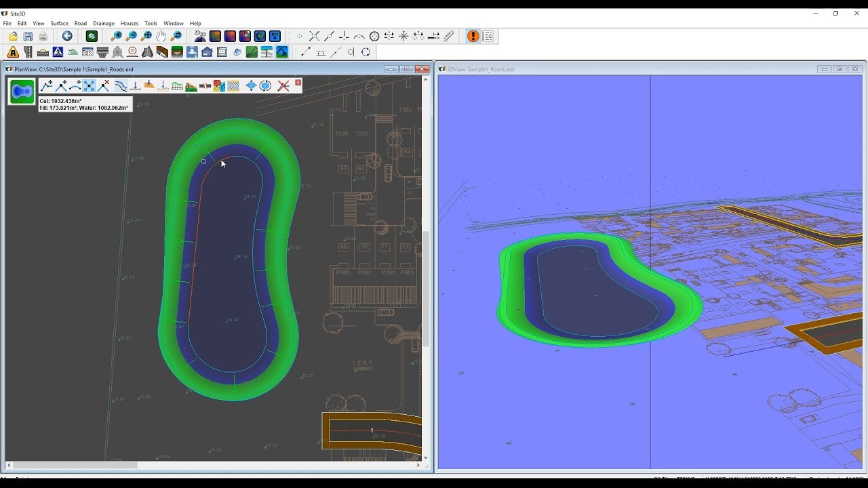Click the hatched chevron pattern icon
This screenshot has width=868, height=488.
tap(233, 85)
